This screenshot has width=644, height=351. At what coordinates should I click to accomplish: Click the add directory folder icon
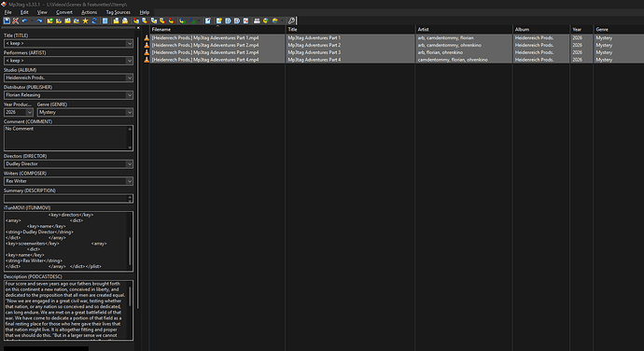coord(58,21)
